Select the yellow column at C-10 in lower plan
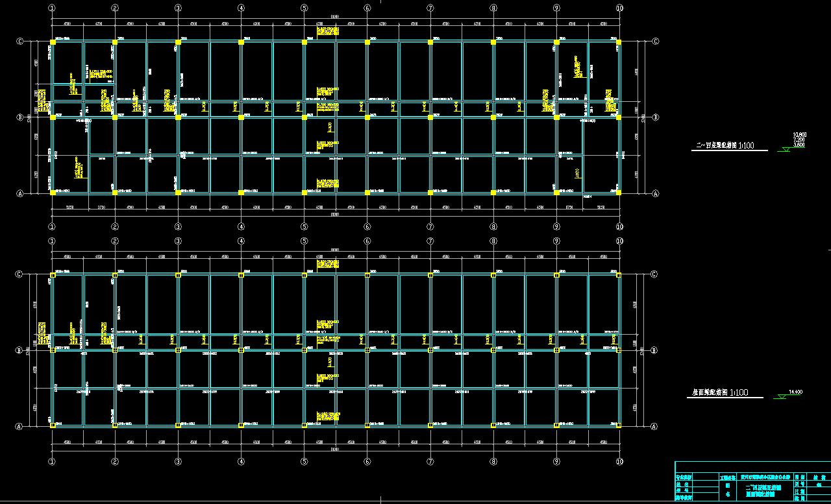Image resolution: width=831 pixels, height=504 pixels. click(619, 275)
